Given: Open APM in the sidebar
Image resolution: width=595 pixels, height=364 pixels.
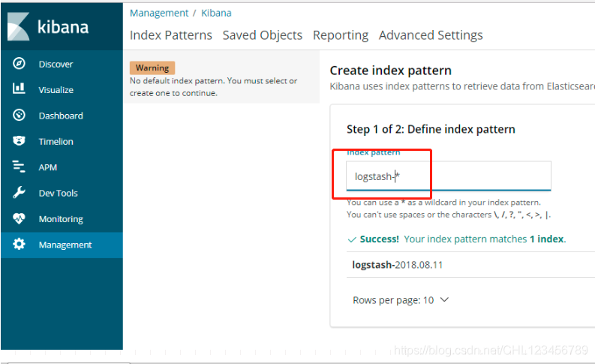Looking at the screenshot, I should click(x=48, y=167).
